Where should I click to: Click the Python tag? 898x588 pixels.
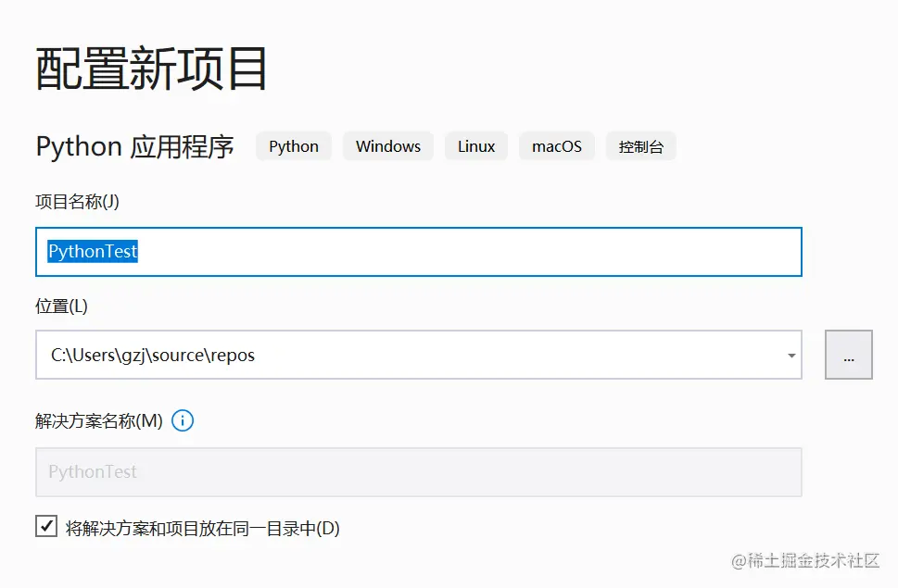(294, 146)
